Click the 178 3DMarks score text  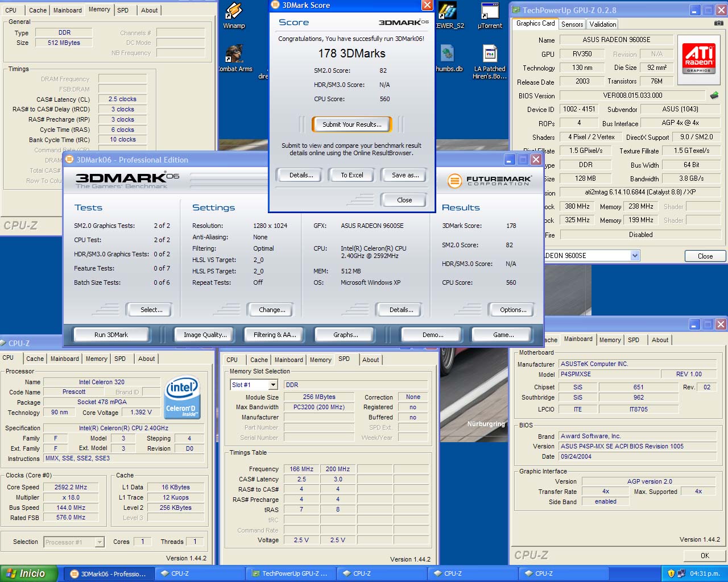pyautogui.click(x=351, y=53)
